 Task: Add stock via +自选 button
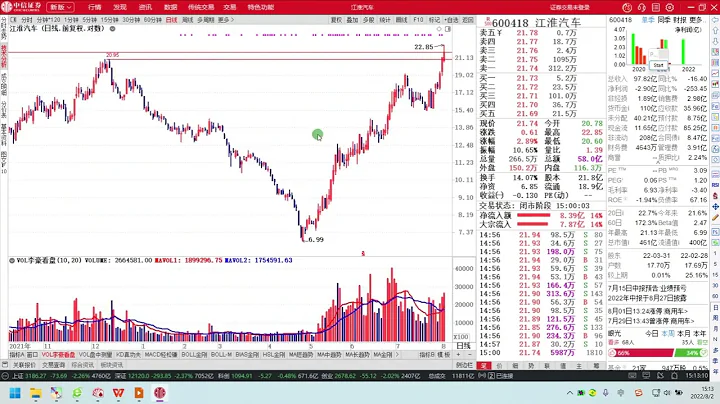(451, 20)
